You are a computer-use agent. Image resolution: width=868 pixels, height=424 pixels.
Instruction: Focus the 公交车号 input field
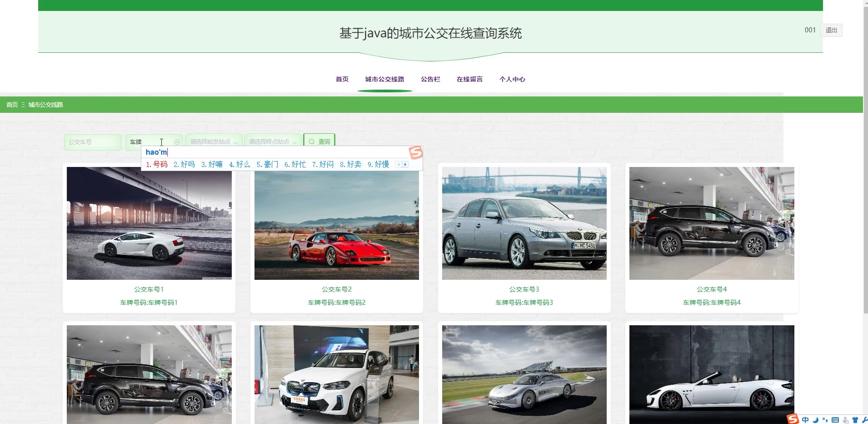pyautogui.click(x=93, y=142)
